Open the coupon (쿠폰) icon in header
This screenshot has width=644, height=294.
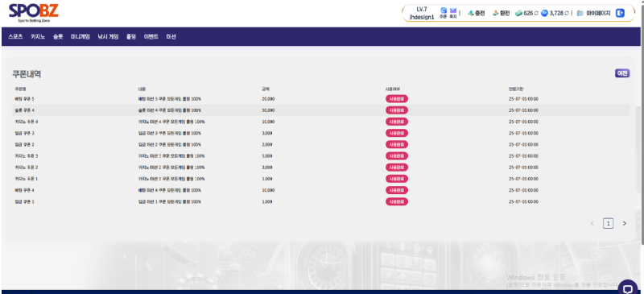click(x=444, y=10)
